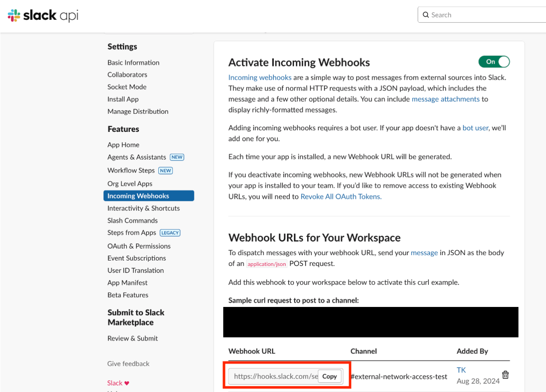Click the Slack link in sidebar footer
Viewport: 546px width, 392px height.
tap(115, 383)
